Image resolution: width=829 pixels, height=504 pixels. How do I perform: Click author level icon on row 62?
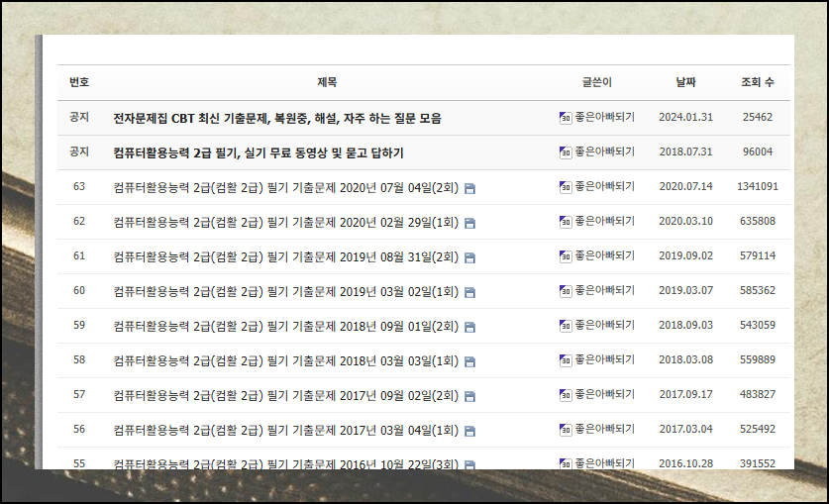566,222
